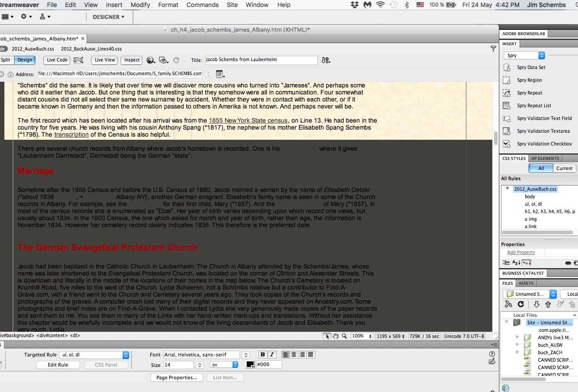Open the Size value stepper dropdown
This screenshot has width=578, height=392.
pos(200,365)
